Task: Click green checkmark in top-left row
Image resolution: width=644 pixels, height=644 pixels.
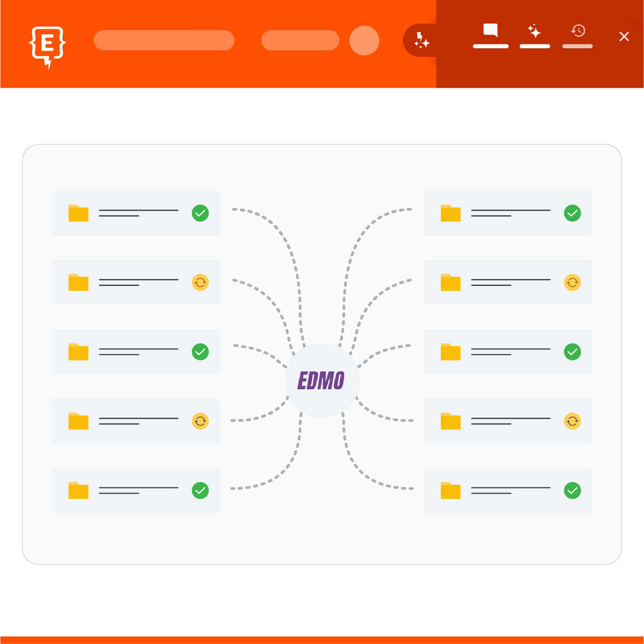Action: point(200,213)
